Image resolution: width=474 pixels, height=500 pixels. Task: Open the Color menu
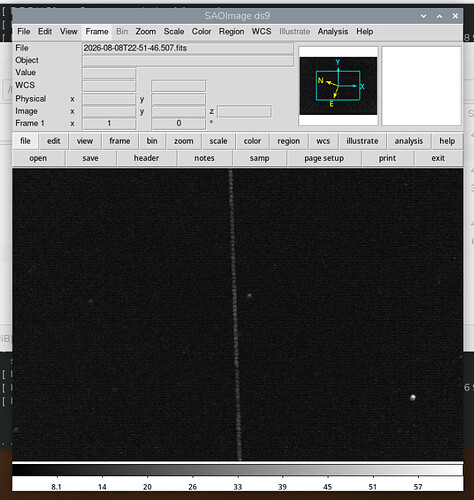coord(201,32)
